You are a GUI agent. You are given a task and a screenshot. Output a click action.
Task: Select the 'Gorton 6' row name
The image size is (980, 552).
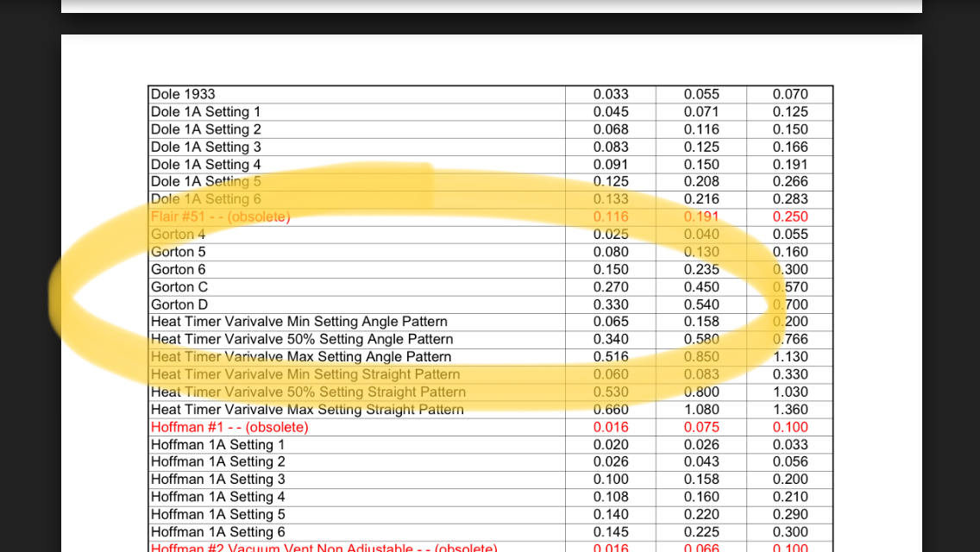point(178,269)
